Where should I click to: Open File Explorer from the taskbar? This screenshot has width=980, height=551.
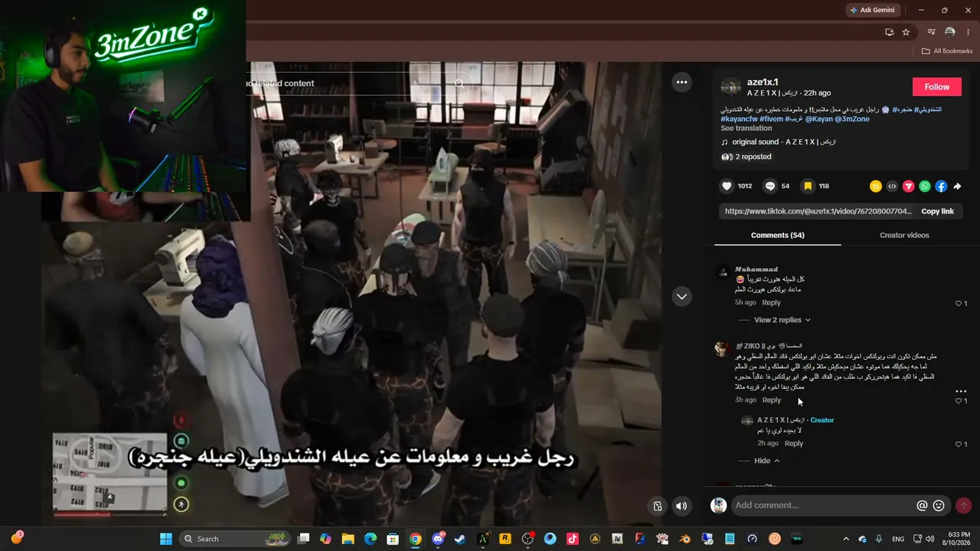tap(348, 539)
